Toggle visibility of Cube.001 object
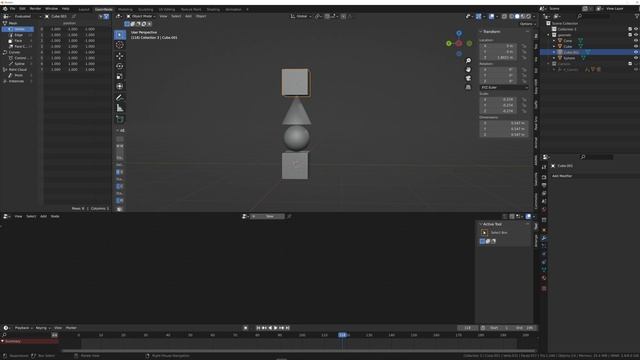This screenshot has height=360, width=640. pyautogui.click(x=636, y=52)
